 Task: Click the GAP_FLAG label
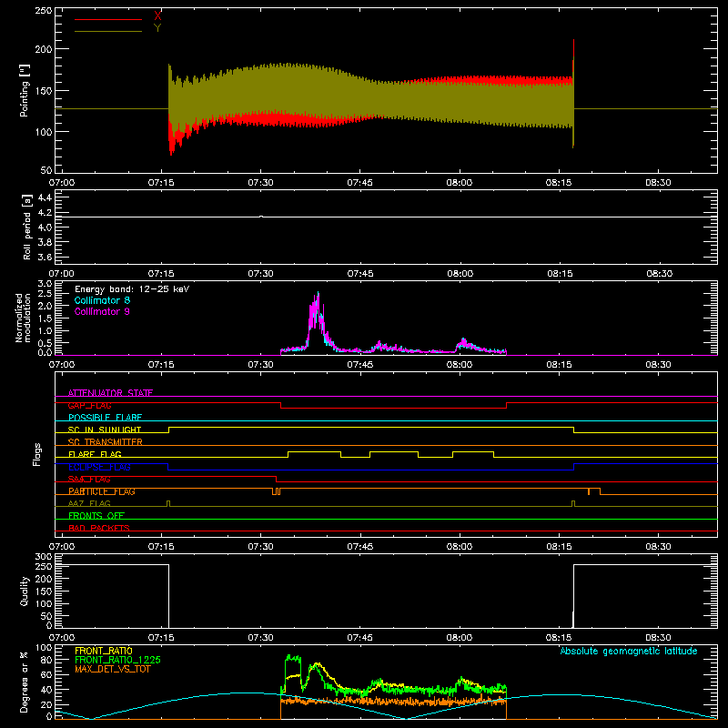(x=89, y=405)
